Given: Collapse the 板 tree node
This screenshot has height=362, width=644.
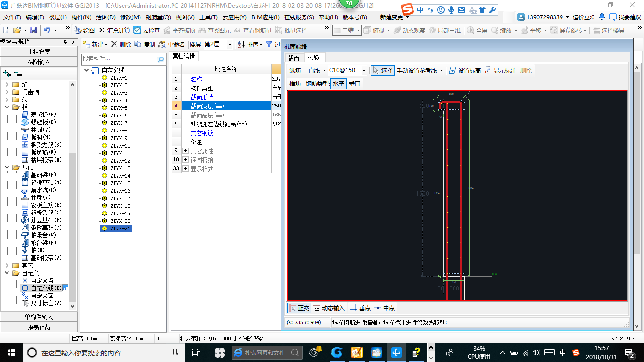Looking at the screenshot, I should coord(7,107).
